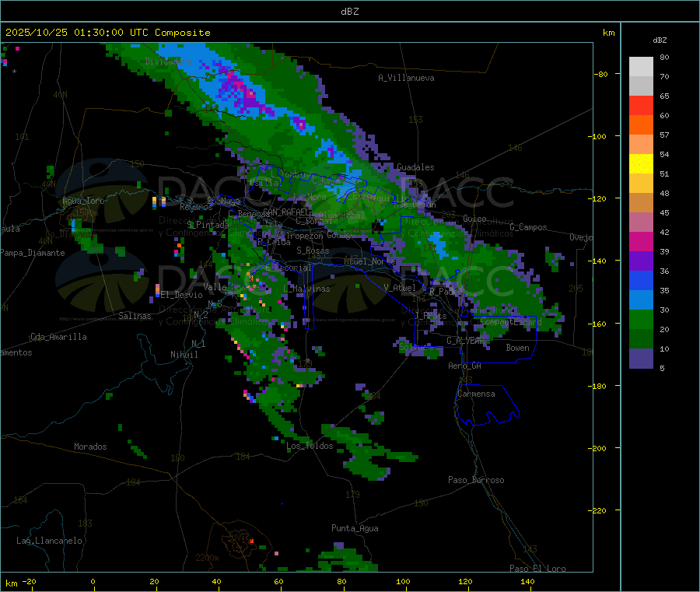Select the G_Campos label
The height and width of the screenshot is (592, 700).
pyautogui.click(x=529, y=227)
